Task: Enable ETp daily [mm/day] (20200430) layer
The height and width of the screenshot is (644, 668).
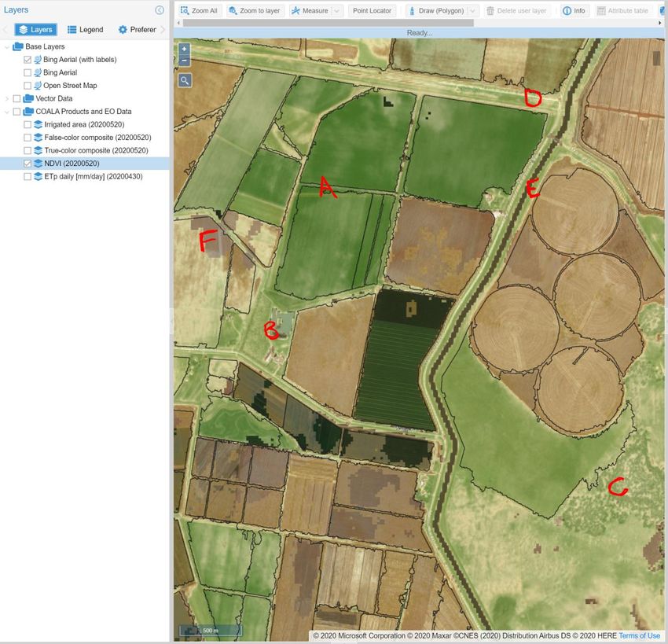Action: point(28,176)
